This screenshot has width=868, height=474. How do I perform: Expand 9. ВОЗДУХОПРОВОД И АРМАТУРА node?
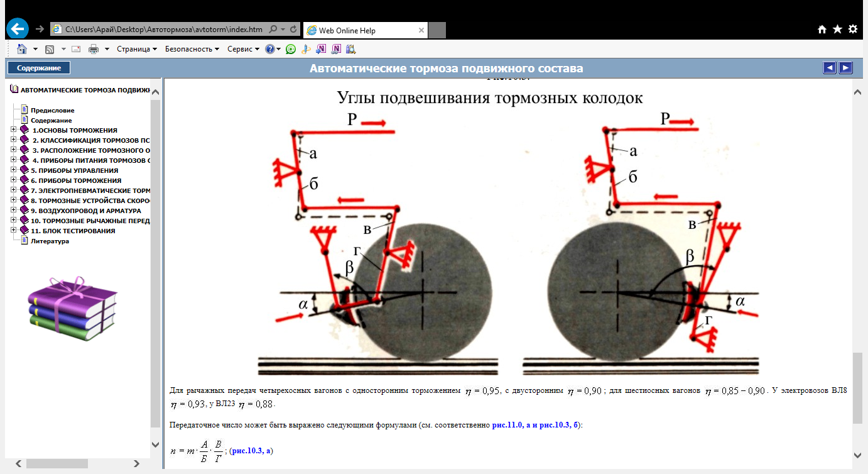[14, 211]
